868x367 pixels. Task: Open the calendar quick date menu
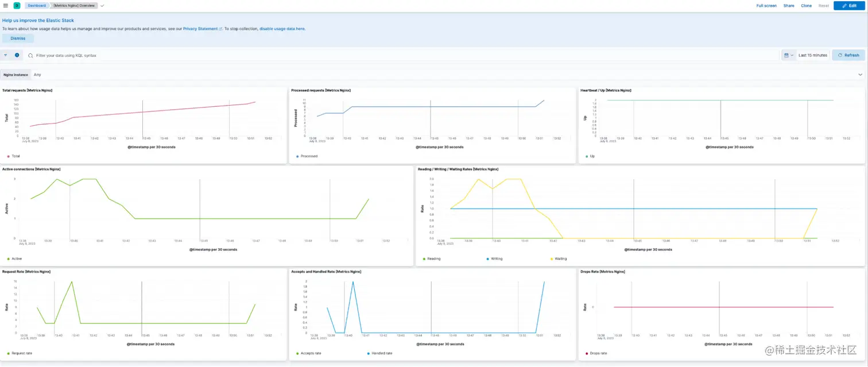[788, 55]
